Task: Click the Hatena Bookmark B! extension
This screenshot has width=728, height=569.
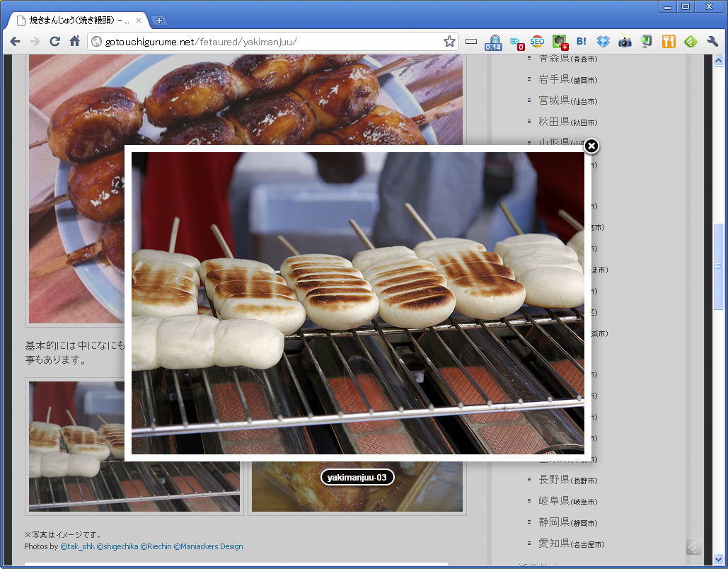Action: [582, 42]
